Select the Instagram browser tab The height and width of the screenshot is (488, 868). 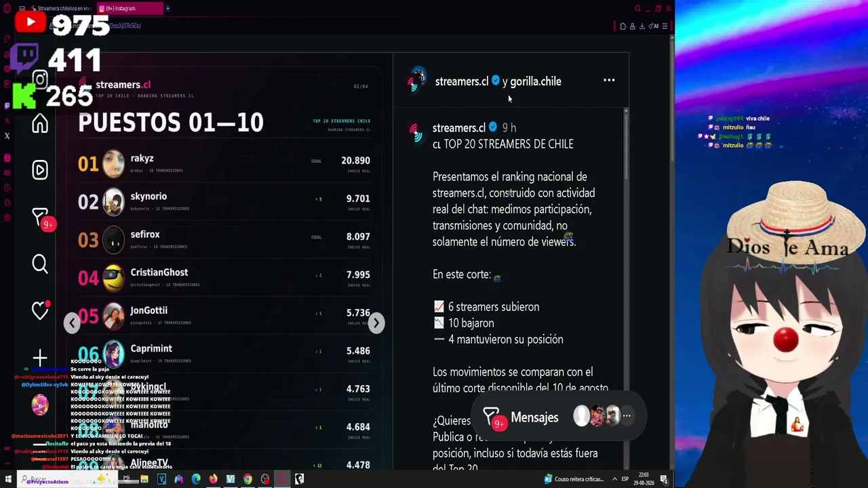coord(130,9)
